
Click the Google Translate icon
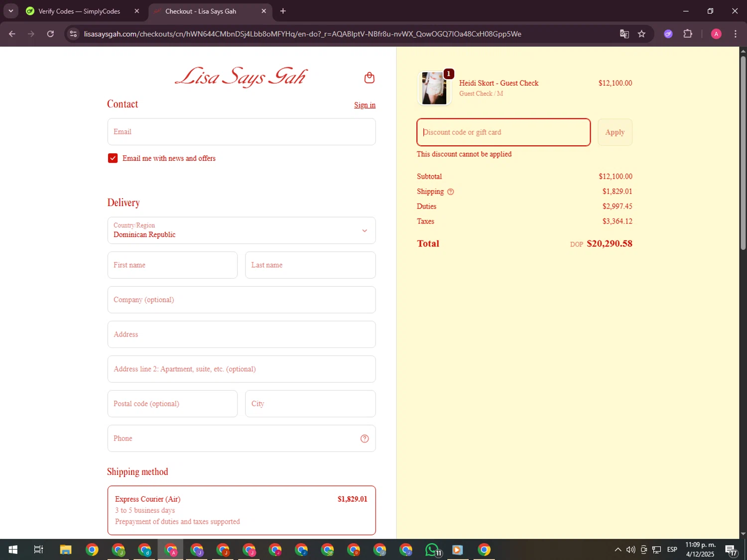tap(624, 34)
